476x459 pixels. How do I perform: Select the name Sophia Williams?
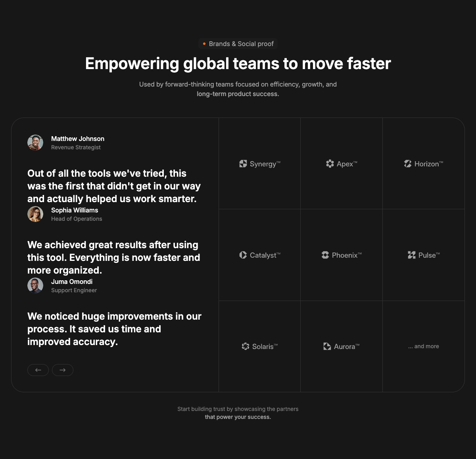75,210
